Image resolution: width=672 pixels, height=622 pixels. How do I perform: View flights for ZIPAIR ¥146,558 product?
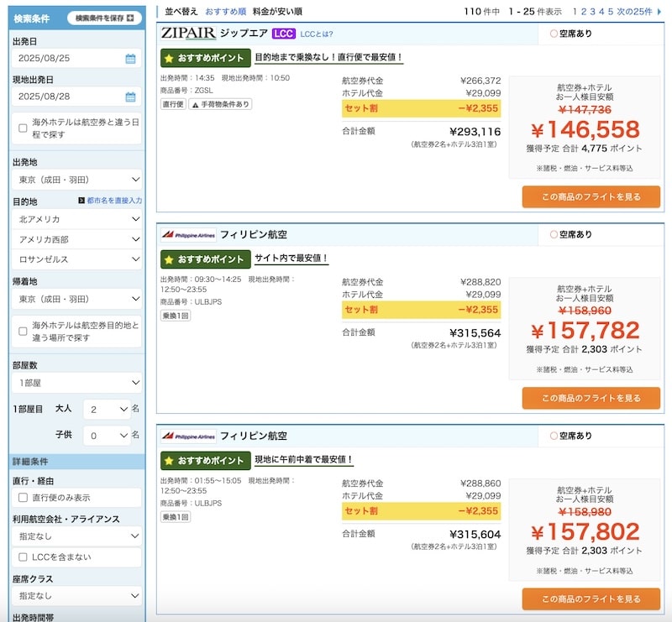(591, 196)
